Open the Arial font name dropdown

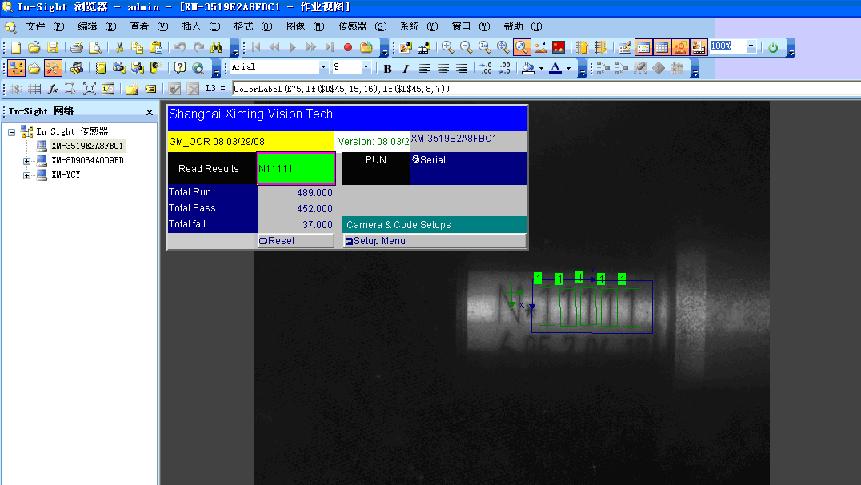click(x=323, y=68)
